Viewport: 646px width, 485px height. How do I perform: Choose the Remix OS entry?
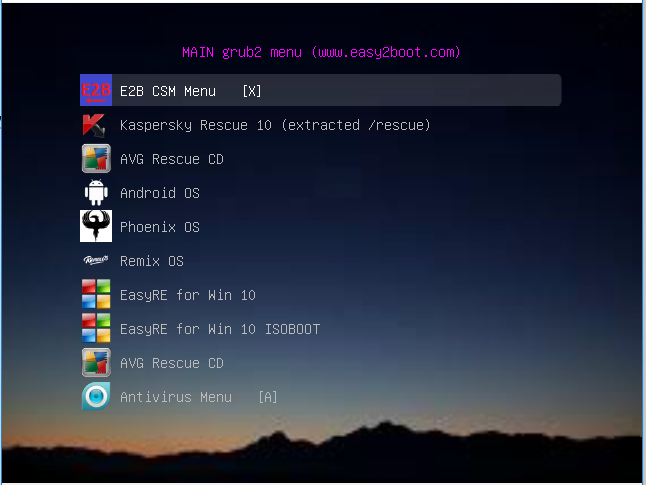(x=152, y=261)
